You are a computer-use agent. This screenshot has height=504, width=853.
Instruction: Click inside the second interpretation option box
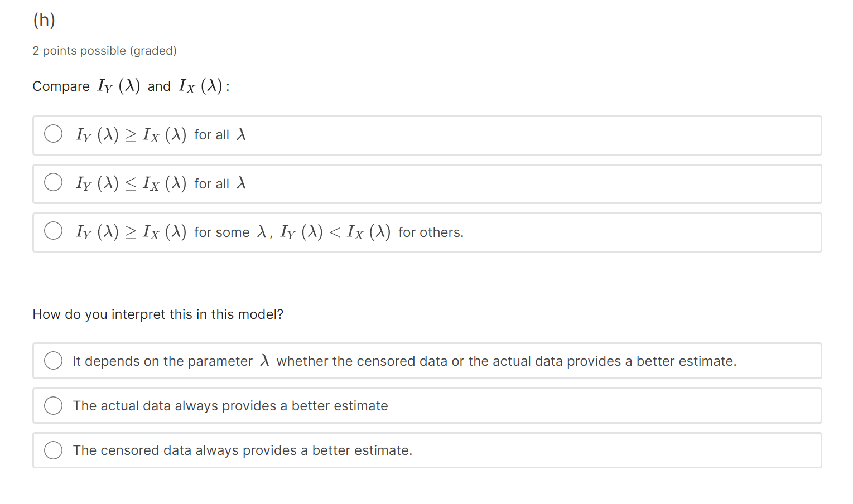point(391,406)
